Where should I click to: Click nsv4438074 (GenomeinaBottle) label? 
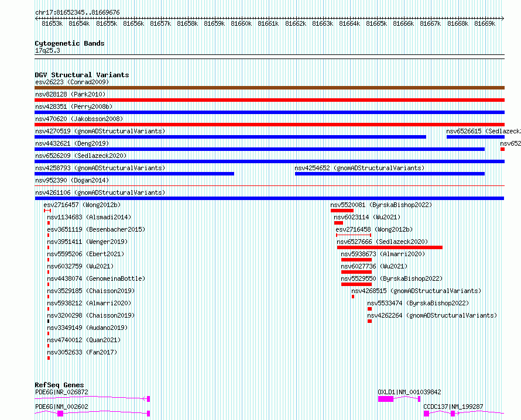[x=96, y=278]
